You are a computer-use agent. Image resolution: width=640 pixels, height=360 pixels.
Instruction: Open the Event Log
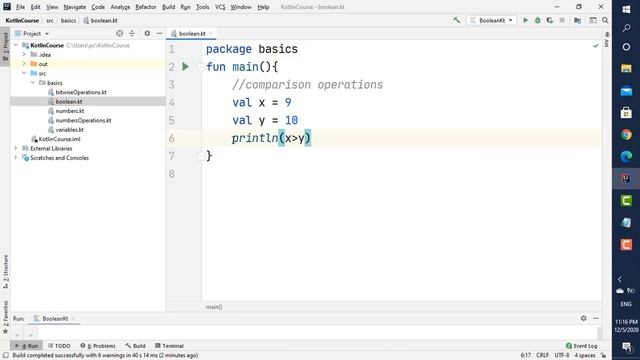point(582,346)
